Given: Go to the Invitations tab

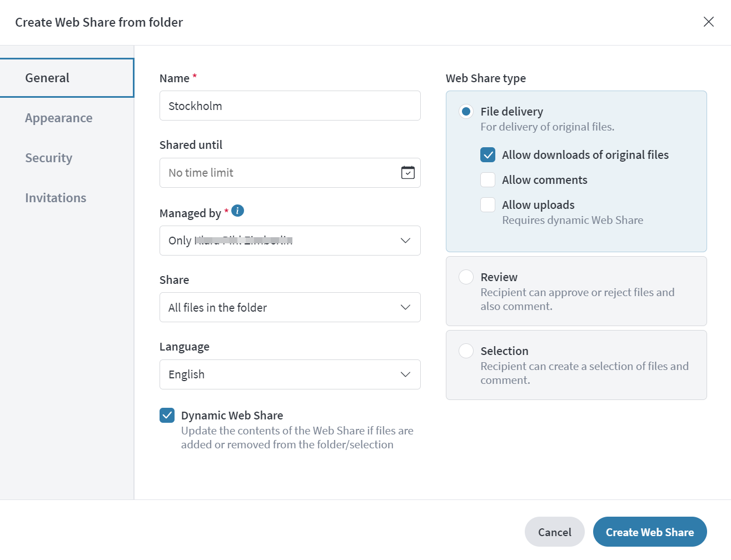Looking at the screenshot, I should click(56, 198).
